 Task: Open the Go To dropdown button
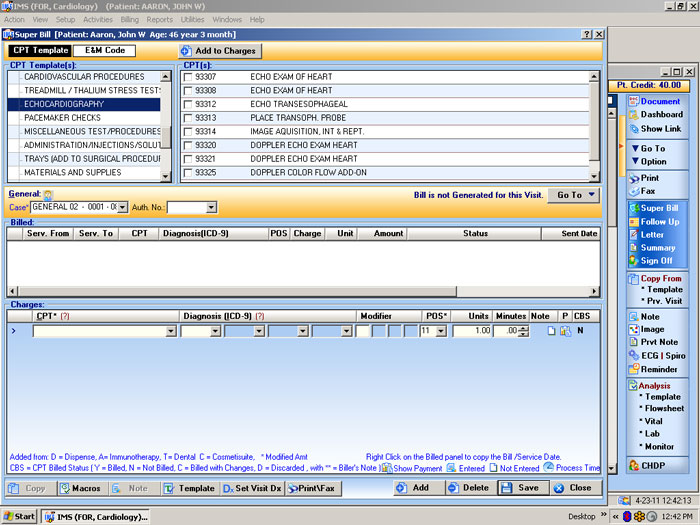point(573,195)
